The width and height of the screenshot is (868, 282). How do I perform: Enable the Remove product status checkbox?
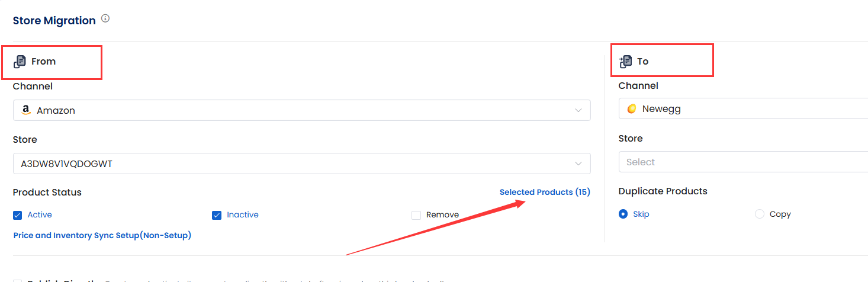pos(416,215)
